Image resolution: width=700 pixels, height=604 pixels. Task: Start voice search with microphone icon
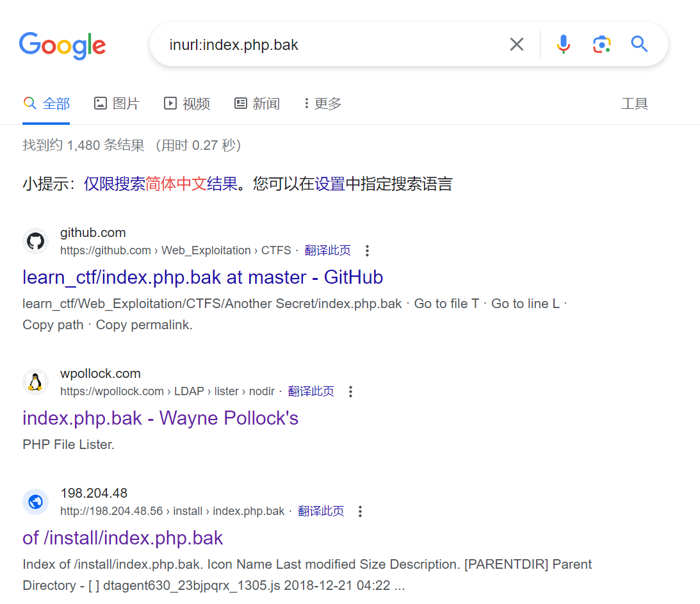pyautogui.click(x=563, y=44)
